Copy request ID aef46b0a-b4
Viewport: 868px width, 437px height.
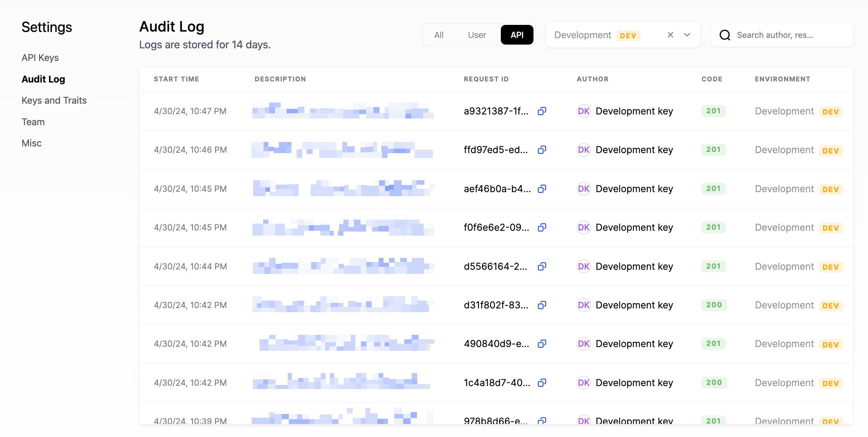542,189
